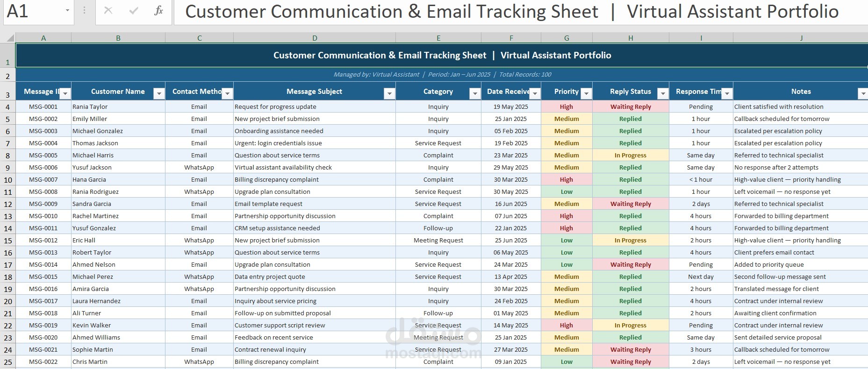
Task: Select row 4 header
Action: (x=8, y=107)
